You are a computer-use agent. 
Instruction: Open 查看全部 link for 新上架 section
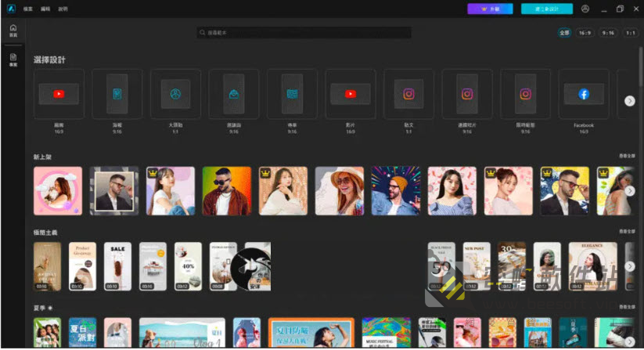[627, 156]
